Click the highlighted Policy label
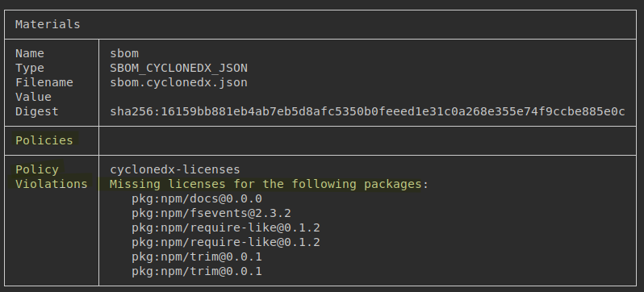 pos(37,169)
